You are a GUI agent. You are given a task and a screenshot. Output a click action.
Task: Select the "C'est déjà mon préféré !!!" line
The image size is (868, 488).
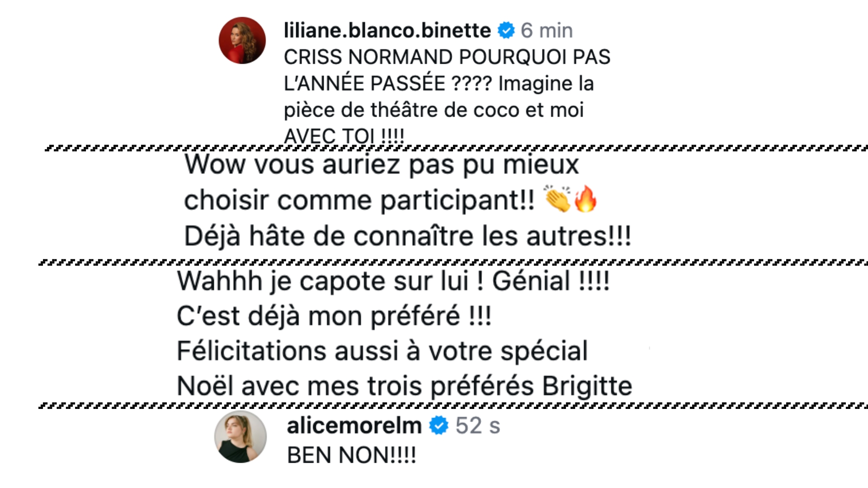pos(334,316)
